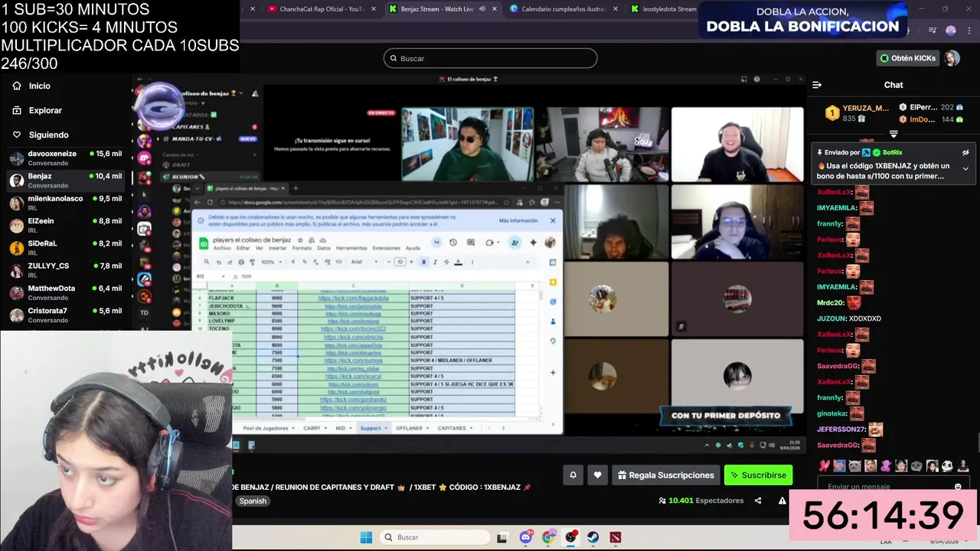Viewport: 980px width, 551px height.
Task: Click username ginoteka in chat
Action: 832,414
